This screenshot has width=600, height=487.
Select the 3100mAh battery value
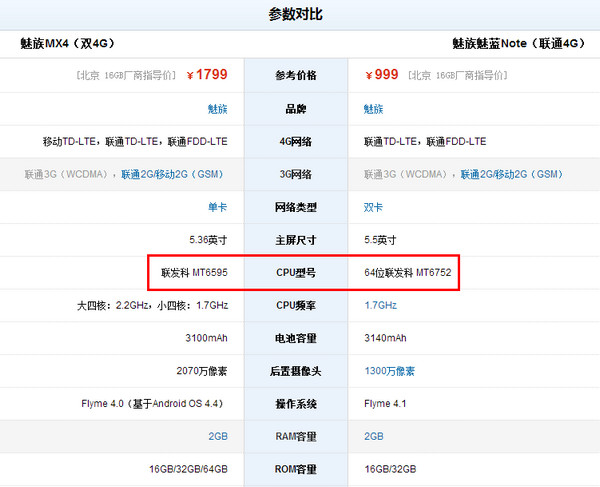click(x=206, y=338)
